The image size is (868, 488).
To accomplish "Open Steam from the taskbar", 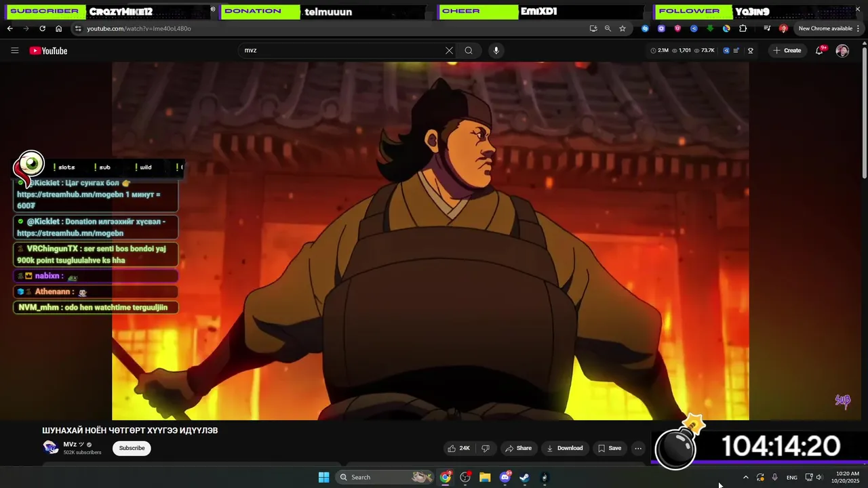I will click(x=524, y=477).
